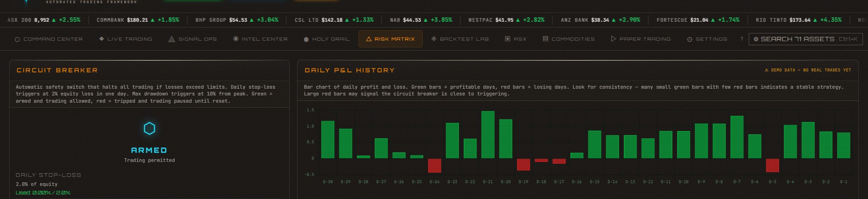
Task: Click the Paper Trading play icon
Action: point(613,39)
